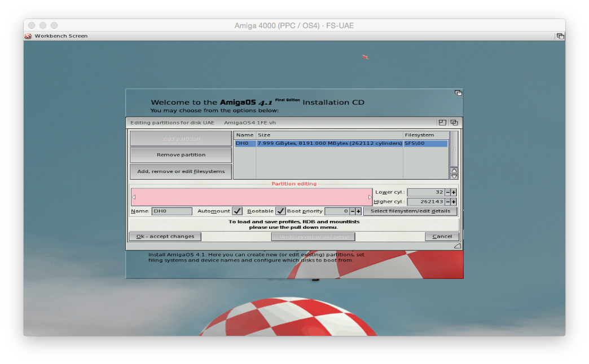
Task: Click Add, remove or edit filesystems
Action: click(181, 171)
